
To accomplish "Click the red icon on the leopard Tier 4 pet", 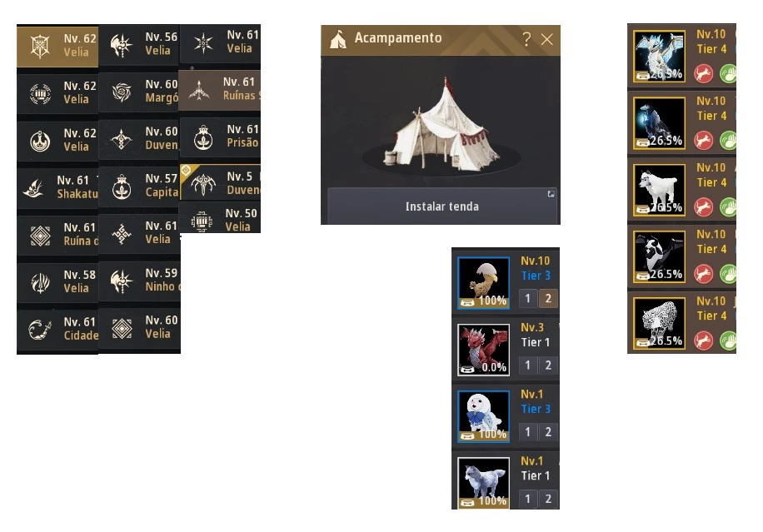I will pos(703,341).
